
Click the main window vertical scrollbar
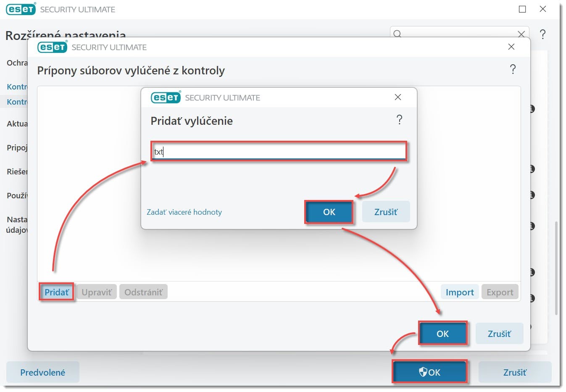click(556, 268)
